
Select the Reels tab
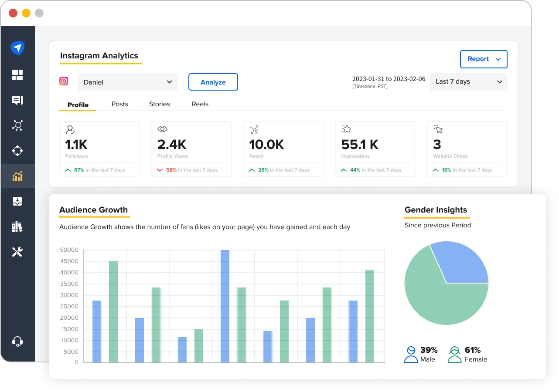click(x=200, y=104)
